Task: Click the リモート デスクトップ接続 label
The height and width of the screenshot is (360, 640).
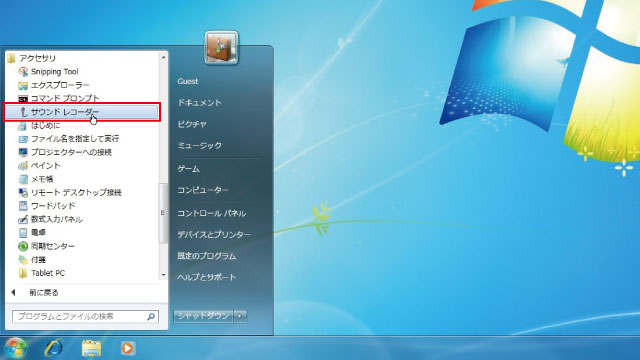Action: pyautogui.click(x=76, y=193)
